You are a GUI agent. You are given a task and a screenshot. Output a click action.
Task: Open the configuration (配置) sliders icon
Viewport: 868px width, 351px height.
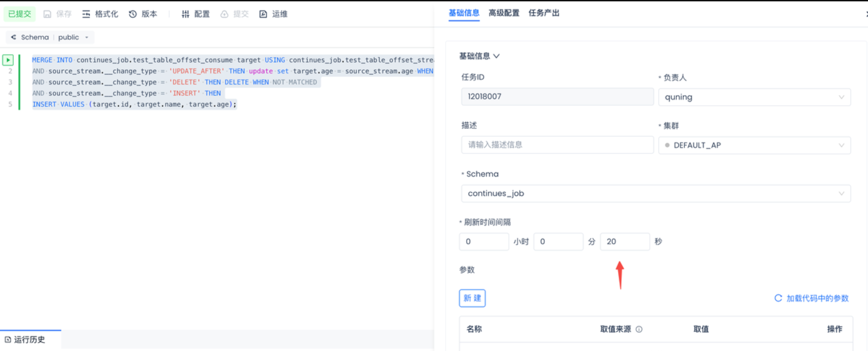point(186,14)
